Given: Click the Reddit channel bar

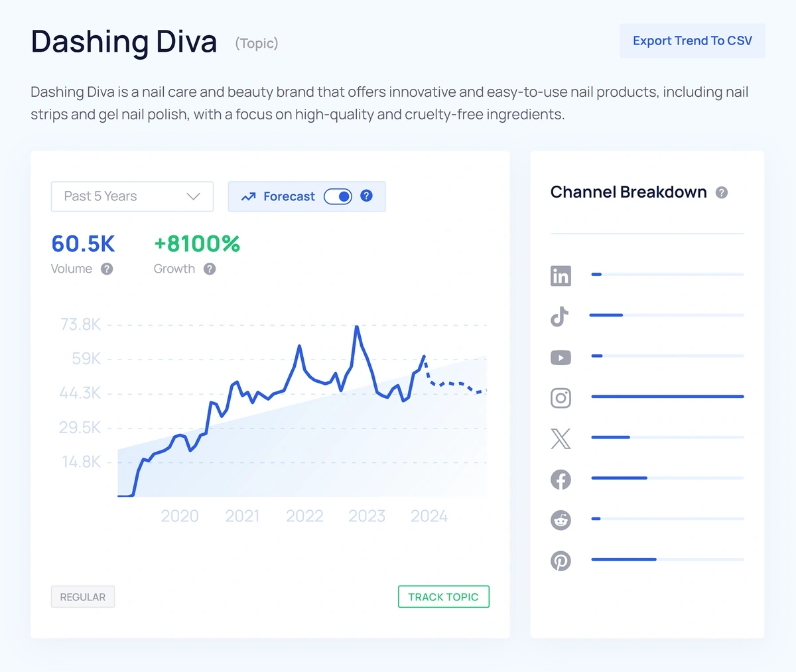Looking at the screenshot, I should (x=667, y=519).
